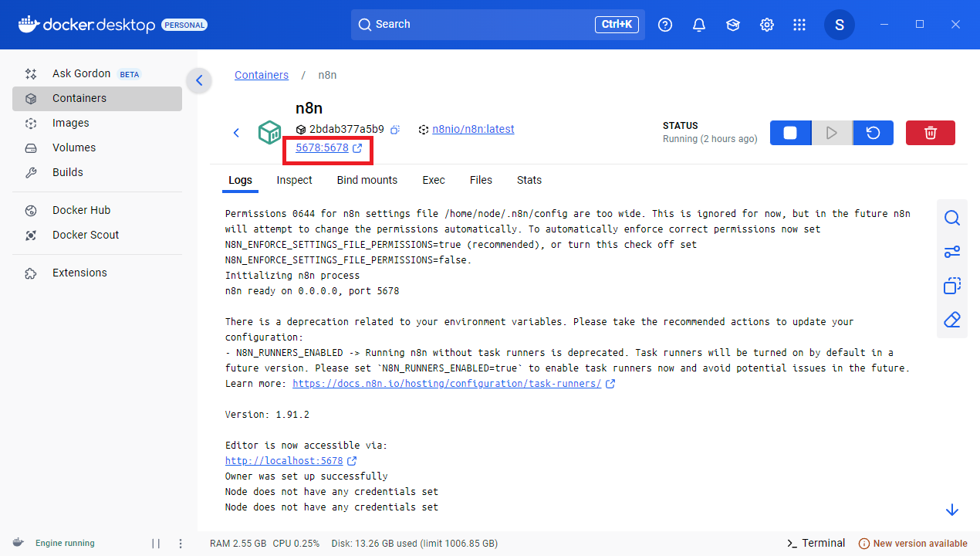This screenshot has width=980, height=556.
Task: Open log display settings sliders icon
Action: point(952,252)
